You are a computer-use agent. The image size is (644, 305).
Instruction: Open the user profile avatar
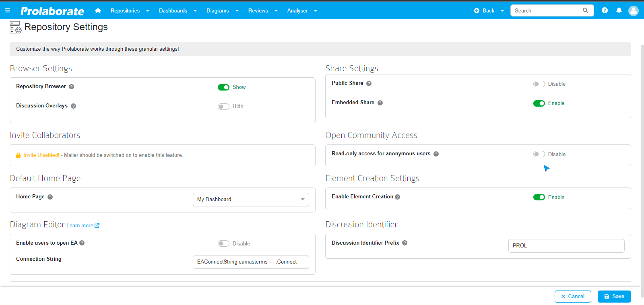(634, 11)
